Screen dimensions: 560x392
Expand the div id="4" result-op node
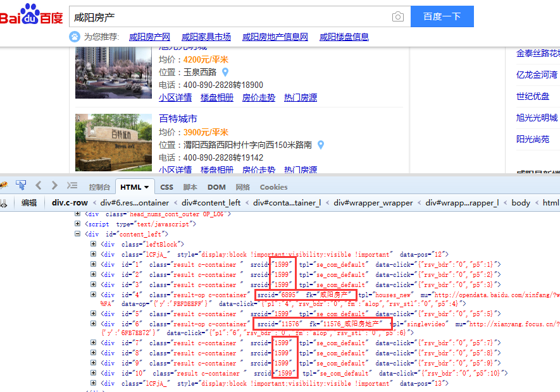click(94, 295)
